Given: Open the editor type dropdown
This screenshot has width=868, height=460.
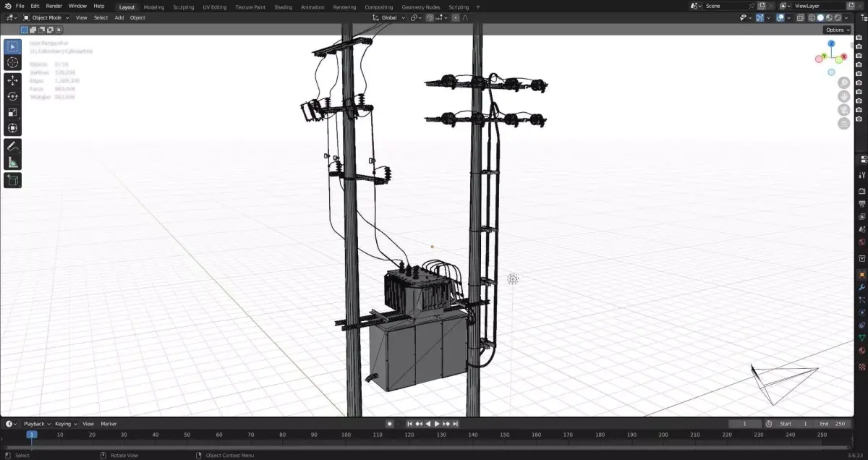Looking at the screenshot, I should pyautogui.click(x=11, y=17).
